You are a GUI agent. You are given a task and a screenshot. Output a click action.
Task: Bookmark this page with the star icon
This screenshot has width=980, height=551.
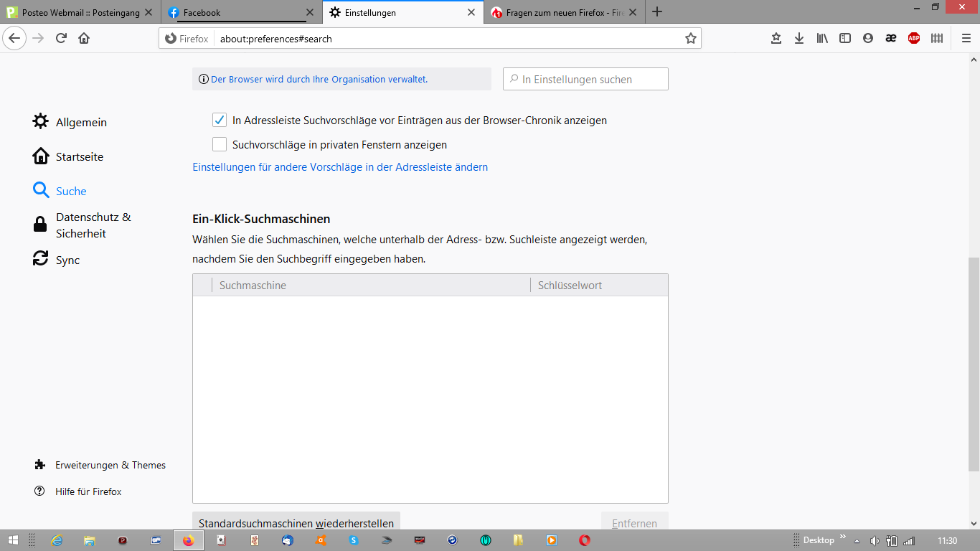[x=690, y=39]
